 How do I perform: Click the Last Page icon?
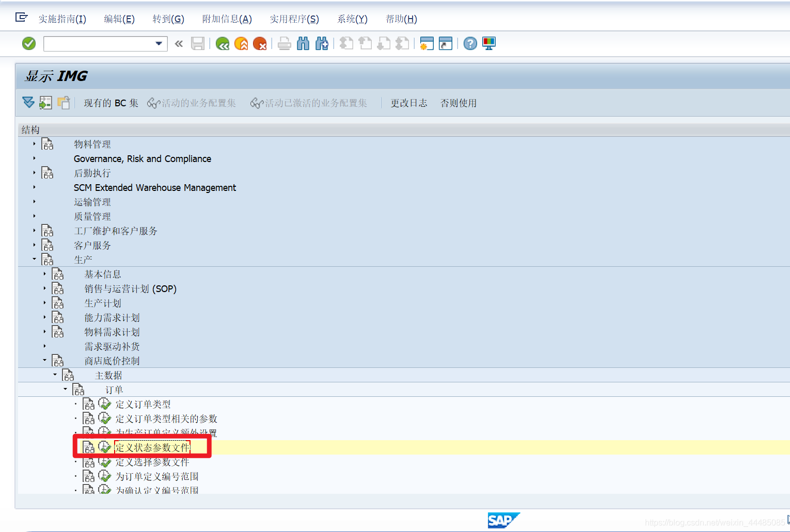click(x=402, y=44)
